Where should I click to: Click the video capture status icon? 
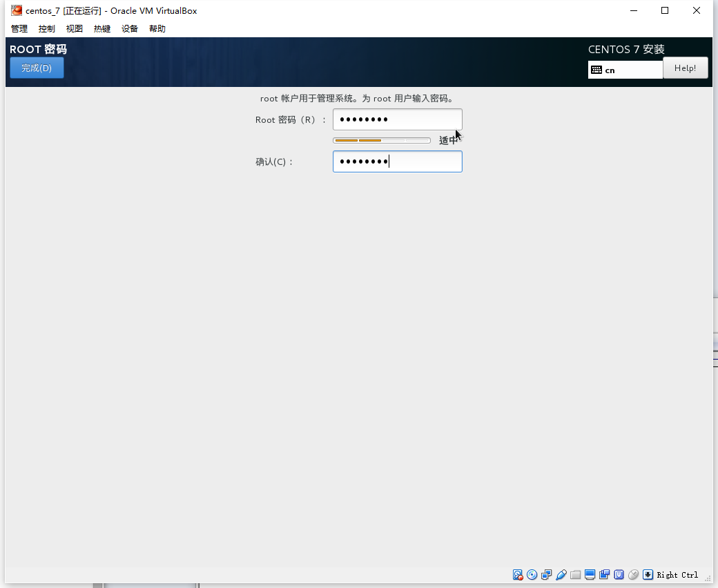click(605, 575)
